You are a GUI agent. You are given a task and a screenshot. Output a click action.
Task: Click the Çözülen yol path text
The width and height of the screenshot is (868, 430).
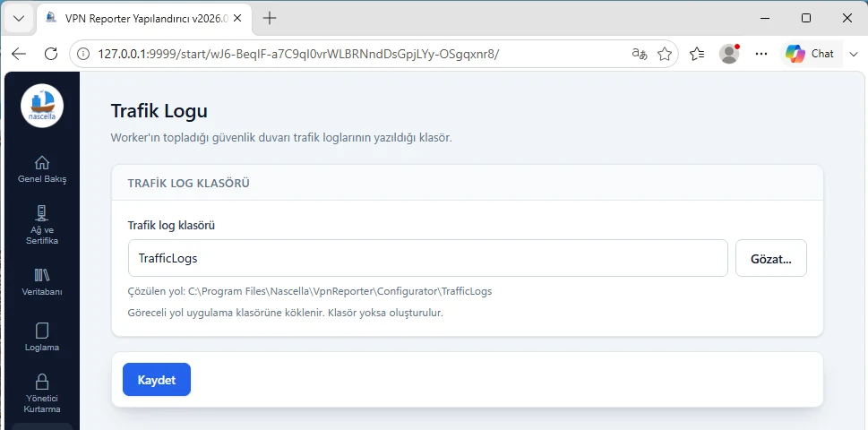click(x=309, y=291)
